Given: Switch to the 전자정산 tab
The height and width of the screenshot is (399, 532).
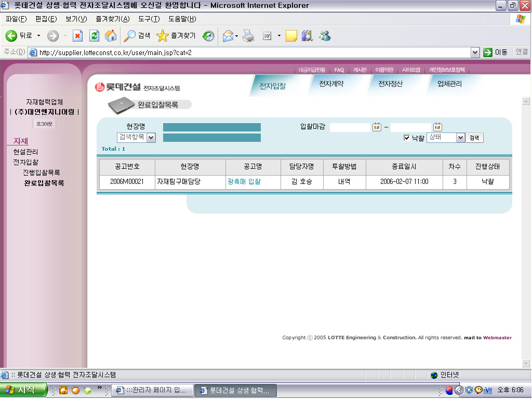Looking at the screenshot, I should coord(391,84).
